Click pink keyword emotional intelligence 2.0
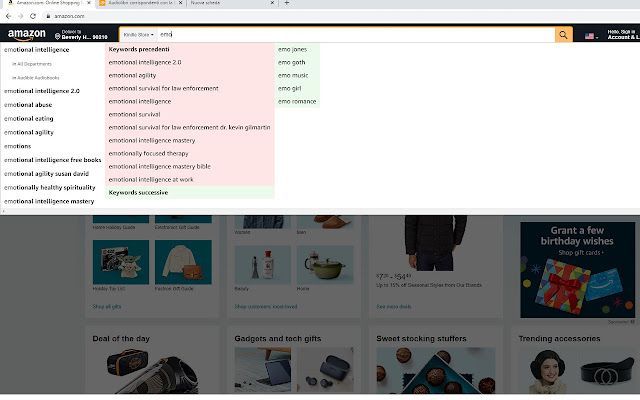Image resolution: width=640 pixels, height=400 pixels. click(x=145, y=62)
